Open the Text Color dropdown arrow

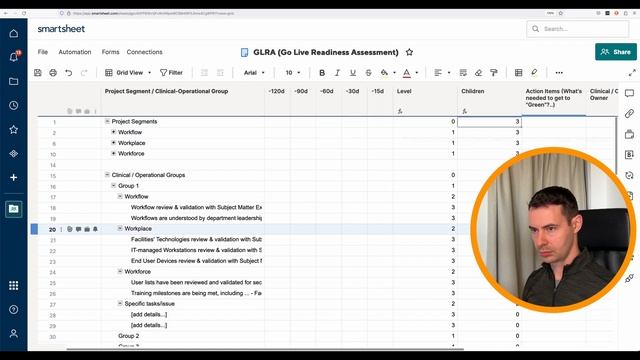[x=417, y=73]
